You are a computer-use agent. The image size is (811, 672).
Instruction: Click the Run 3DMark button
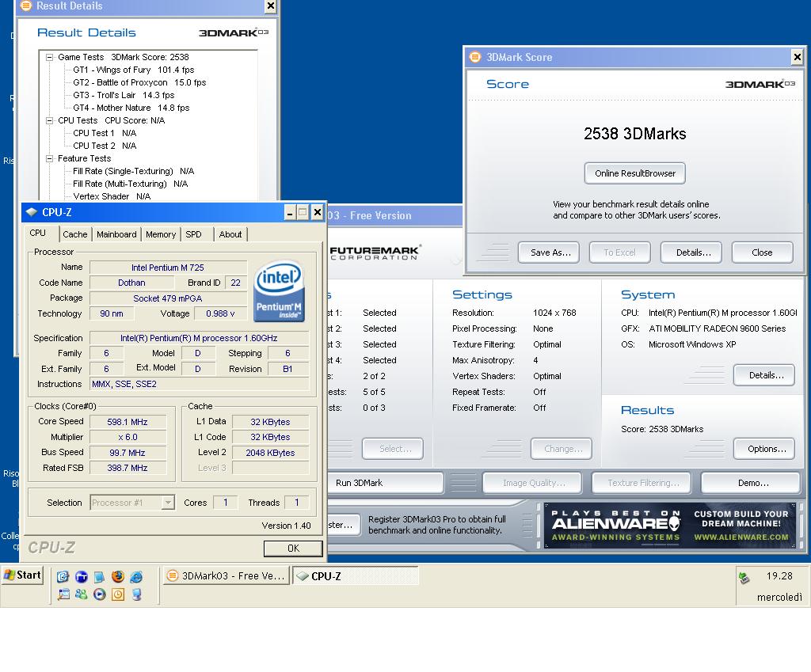[386, 483]
